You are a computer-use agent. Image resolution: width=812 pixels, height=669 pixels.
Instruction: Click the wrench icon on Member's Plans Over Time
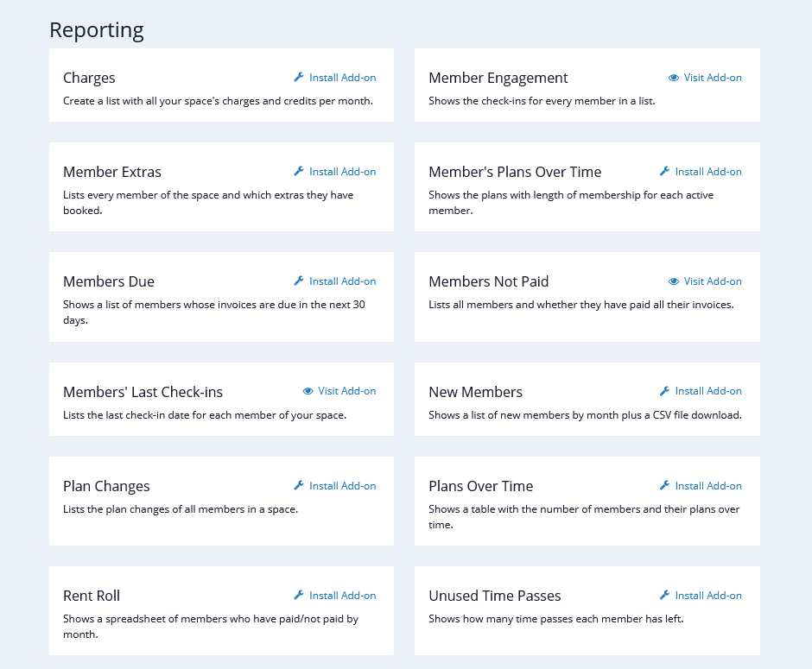click(663, 171)
